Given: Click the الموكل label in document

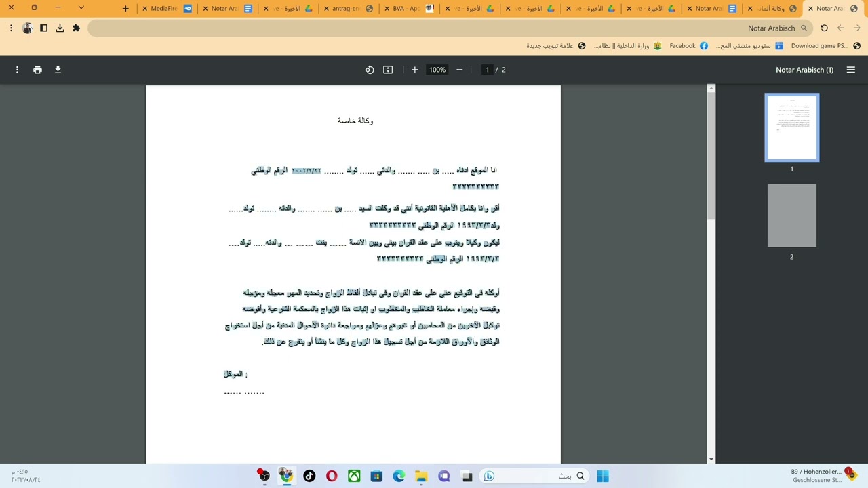Looking at the screenshot, I should click(235, 374).
